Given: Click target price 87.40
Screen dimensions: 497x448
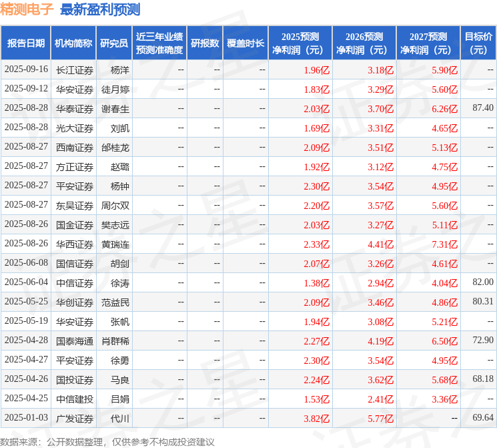Looking at the screenshot, I should (483, 108).
